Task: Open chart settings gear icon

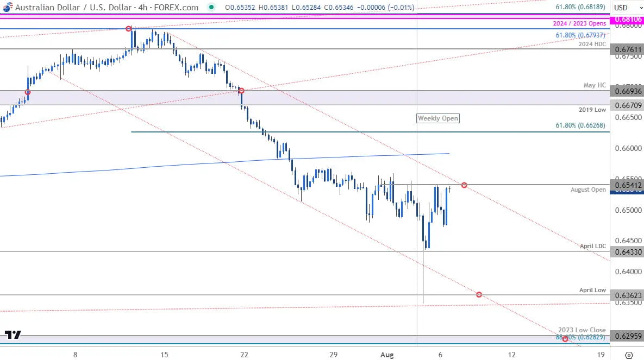Action: [x=629, y=355]
